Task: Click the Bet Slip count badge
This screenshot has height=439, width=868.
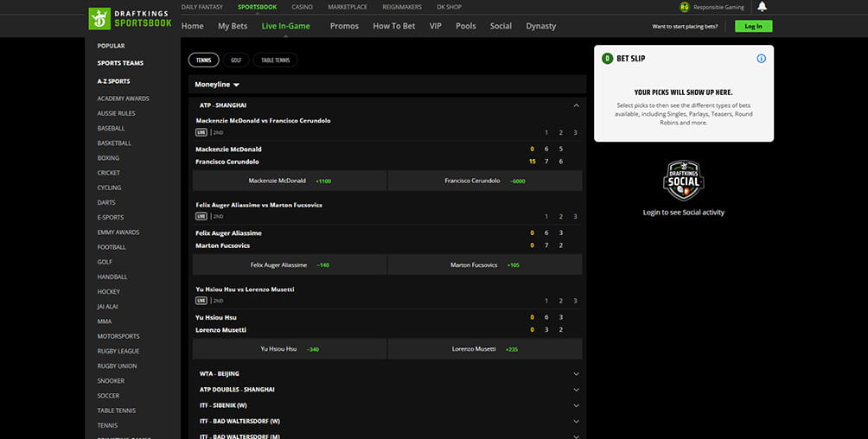Action: [607, 59]
